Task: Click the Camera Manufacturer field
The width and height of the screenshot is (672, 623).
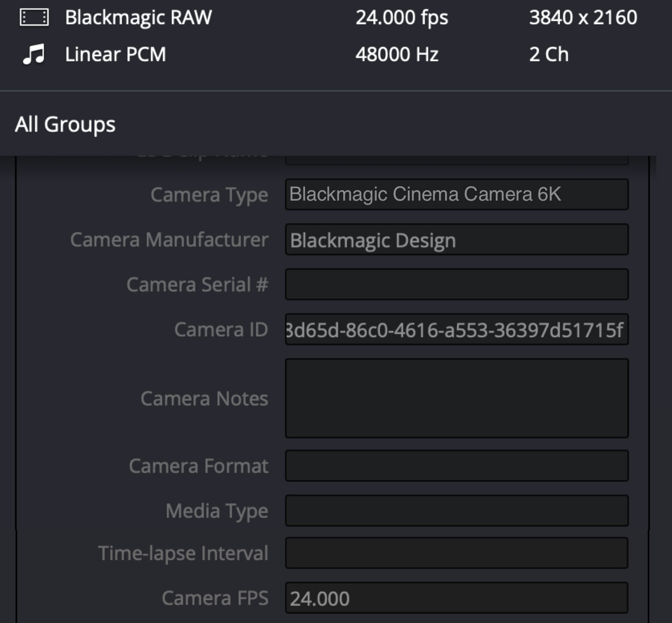Action: pyautogui.click(x=457, y=240)
